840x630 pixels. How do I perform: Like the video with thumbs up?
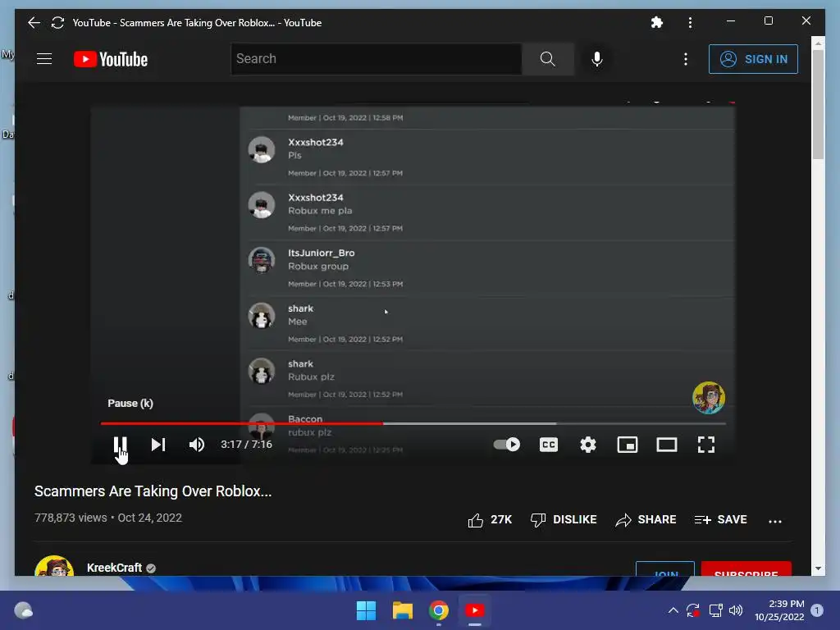[x=490, y=519]
